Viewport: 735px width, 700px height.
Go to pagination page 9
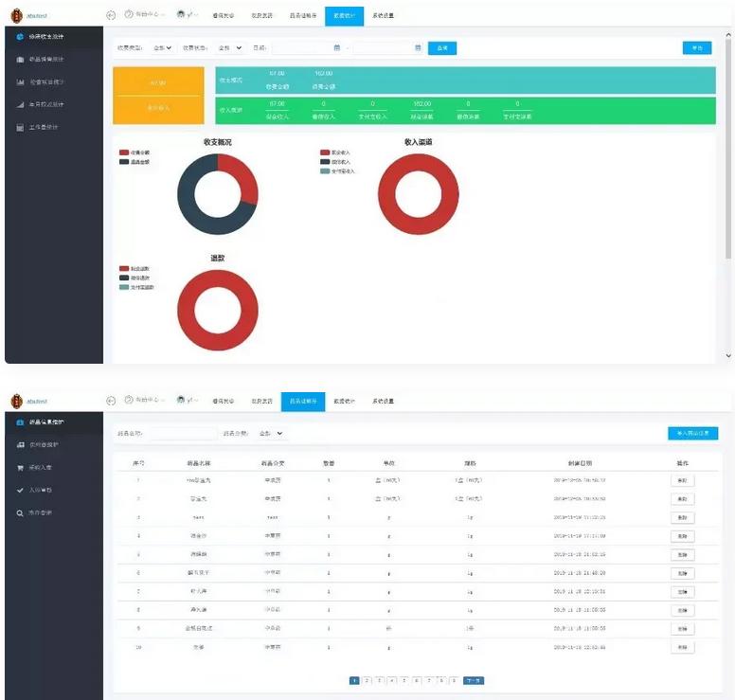coord(454,680)
